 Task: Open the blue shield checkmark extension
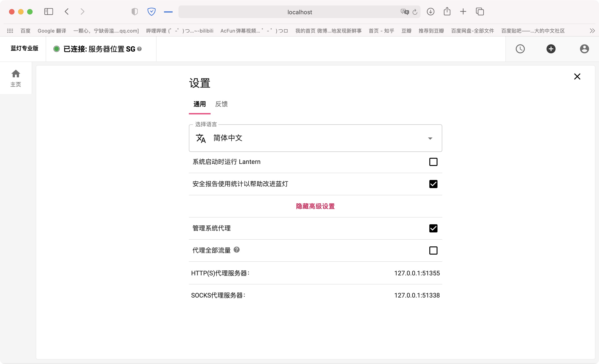[152, 12]
